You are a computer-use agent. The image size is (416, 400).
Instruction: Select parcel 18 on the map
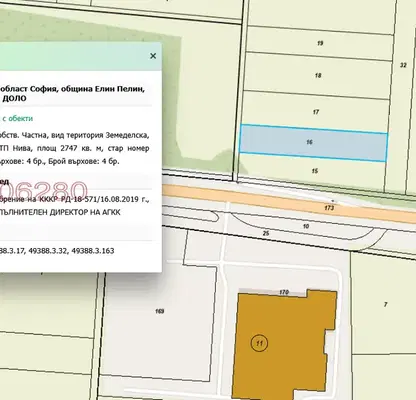click(x=318, y=76)
